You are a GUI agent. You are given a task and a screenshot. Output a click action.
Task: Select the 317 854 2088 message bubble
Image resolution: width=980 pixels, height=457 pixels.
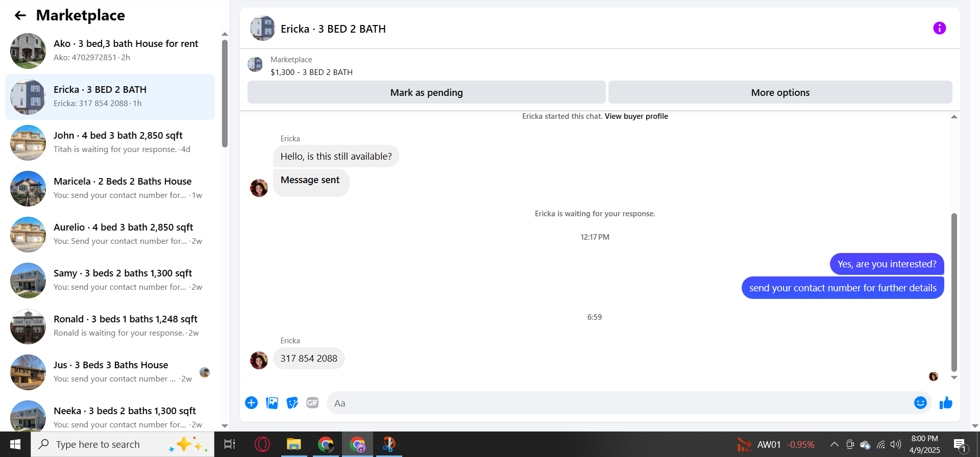[x=309, y=359]
